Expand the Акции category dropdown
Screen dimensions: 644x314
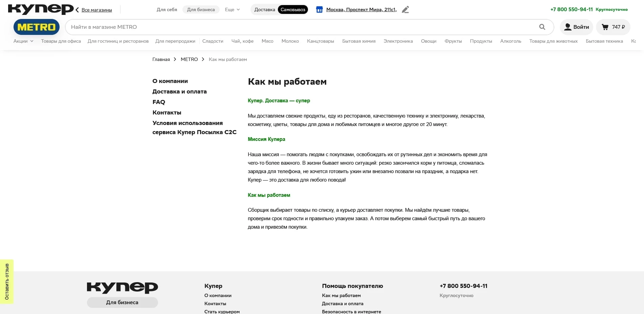coord(23,41)
